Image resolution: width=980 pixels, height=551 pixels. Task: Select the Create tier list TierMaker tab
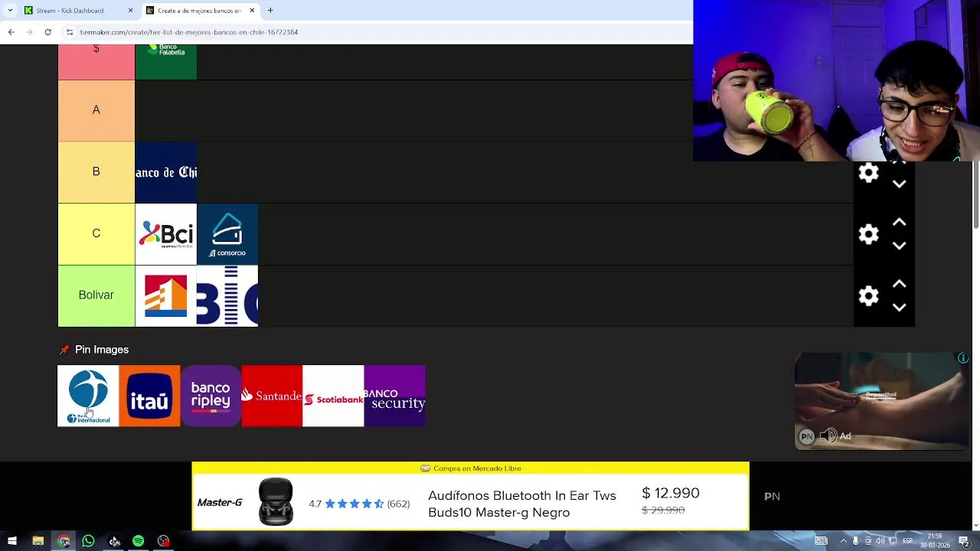[x=199, y=10]
